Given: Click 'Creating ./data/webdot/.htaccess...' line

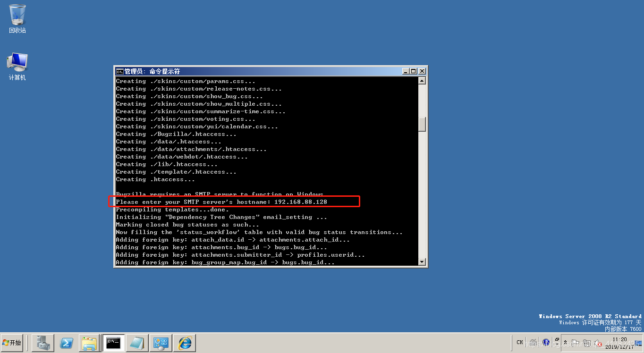Looking at the screenshot, I should (x=182, y=157).
